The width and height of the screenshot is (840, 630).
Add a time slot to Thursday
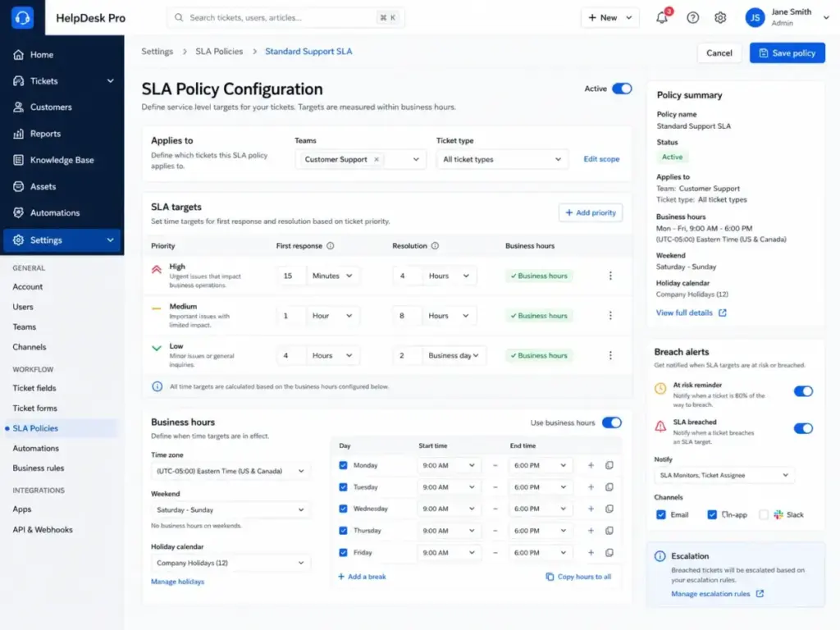(x=591, y=531)
